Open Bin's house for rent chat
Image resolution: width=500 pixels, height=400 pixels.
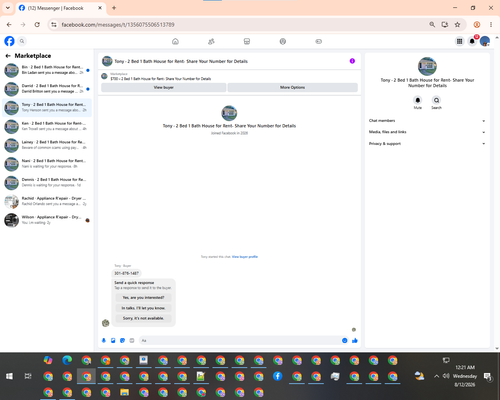(x=47, y=70)
